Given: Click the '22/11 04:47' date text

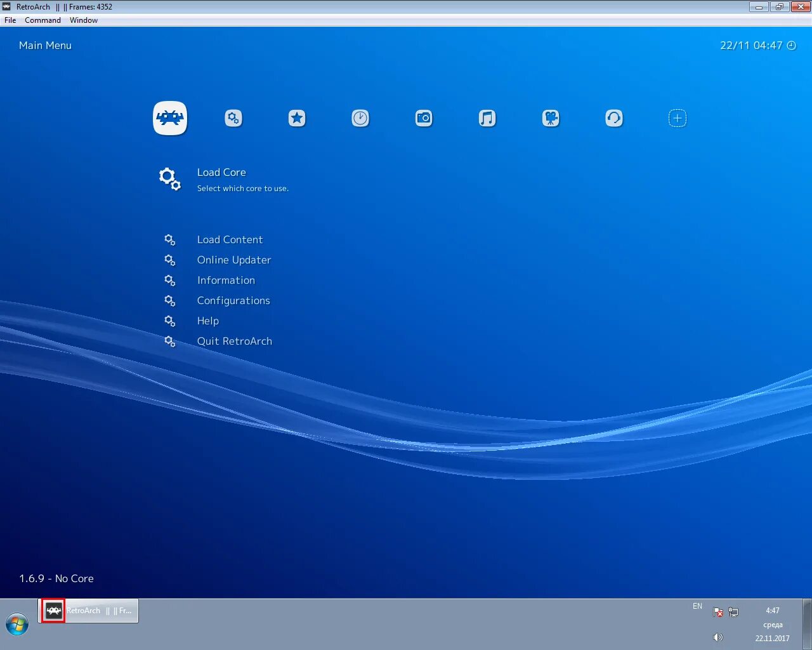Looking at the screenshot, I should pos(751,46).
